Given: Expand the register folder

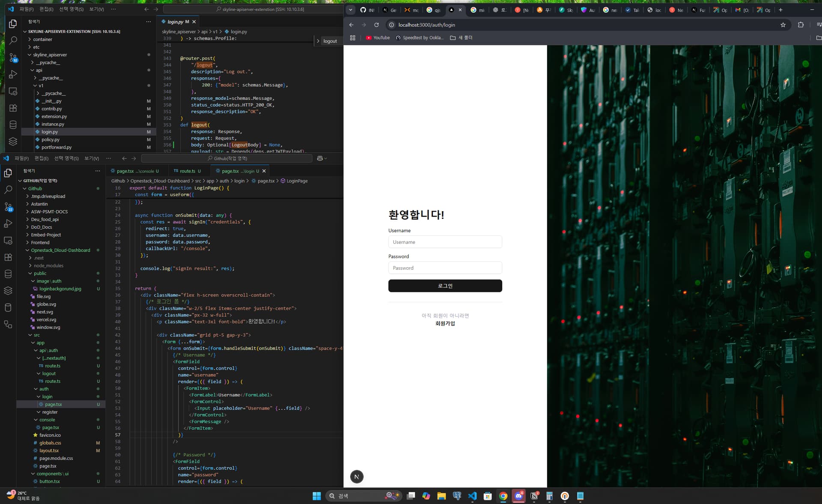Looking at the screenshot, I should coord(50,412).
